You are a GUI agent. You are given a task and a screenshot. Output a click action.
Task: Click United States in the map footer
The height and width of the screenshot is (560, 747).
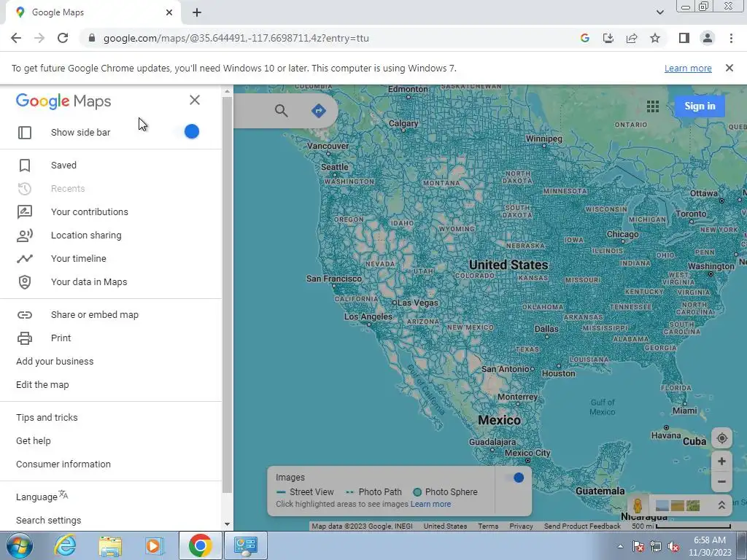tap(445, 526)
